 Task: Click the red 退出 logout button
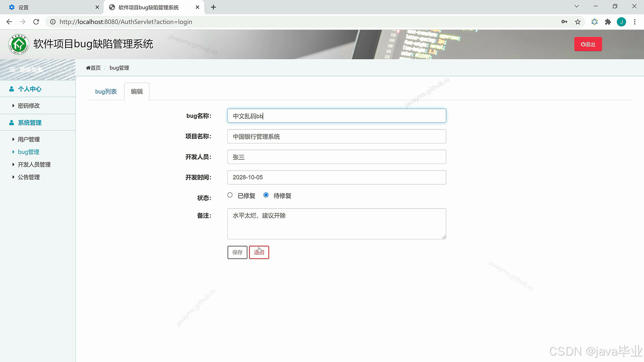[x=588, y=44]
